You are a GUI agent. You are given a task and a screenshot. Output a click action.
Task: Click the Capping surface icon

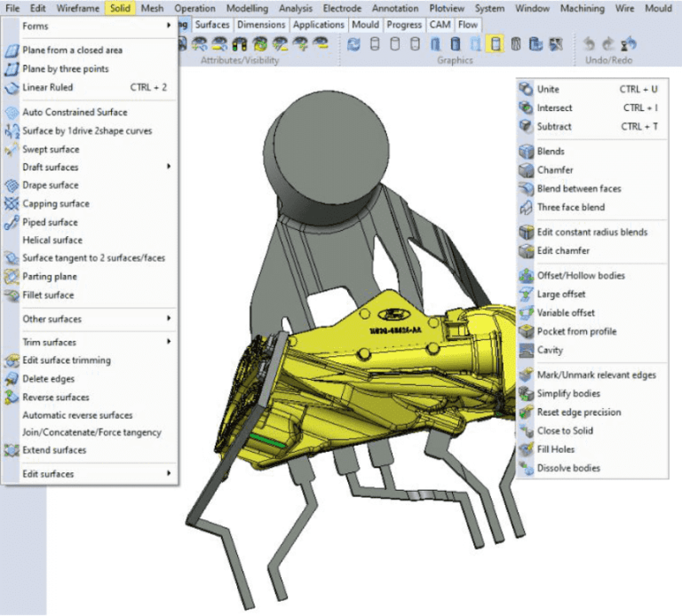click(12, 204)
